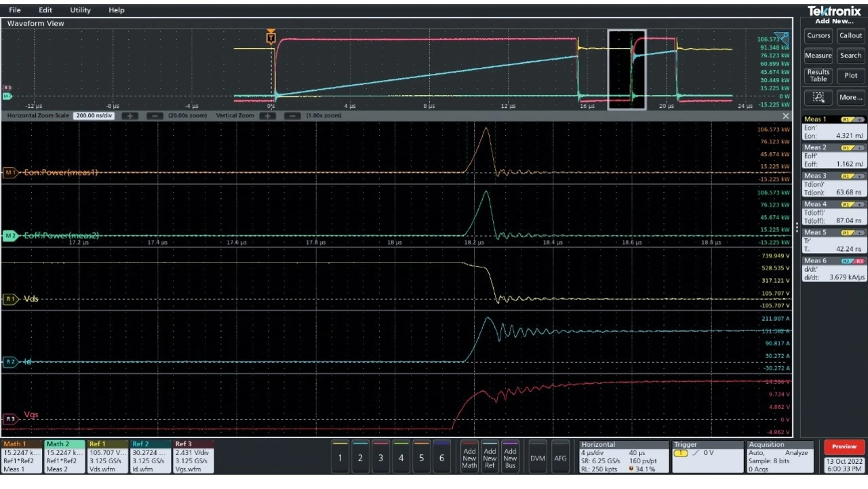This screenshot has width=868, height=489.
Task: Click Add New Ref button
Action: click(490, 458)
